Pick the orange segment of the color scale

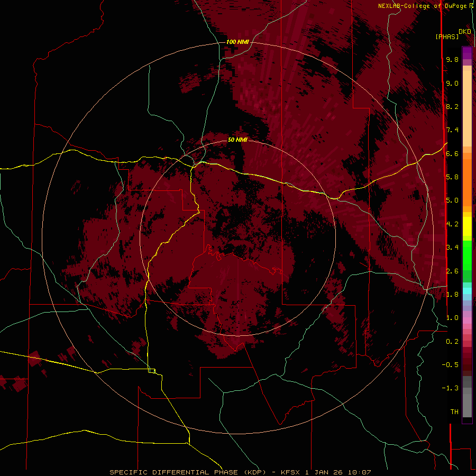coord(467,182)
